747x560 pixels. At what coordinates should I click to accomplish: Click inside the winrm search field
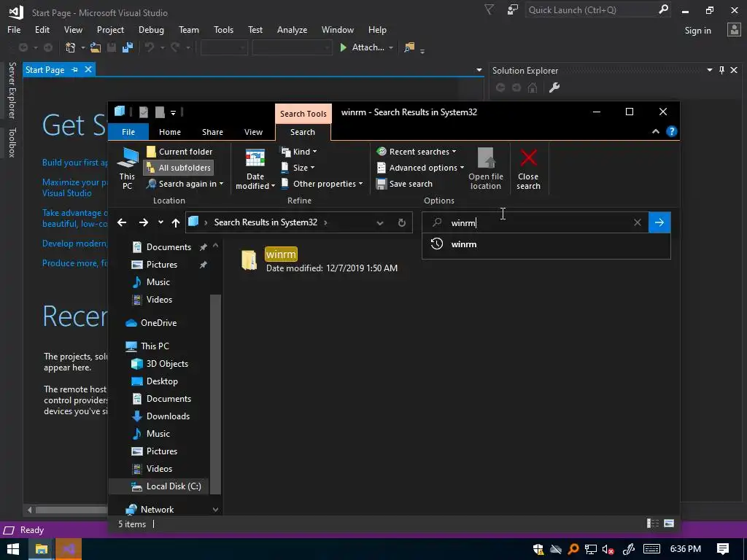(x=535, y=222)
